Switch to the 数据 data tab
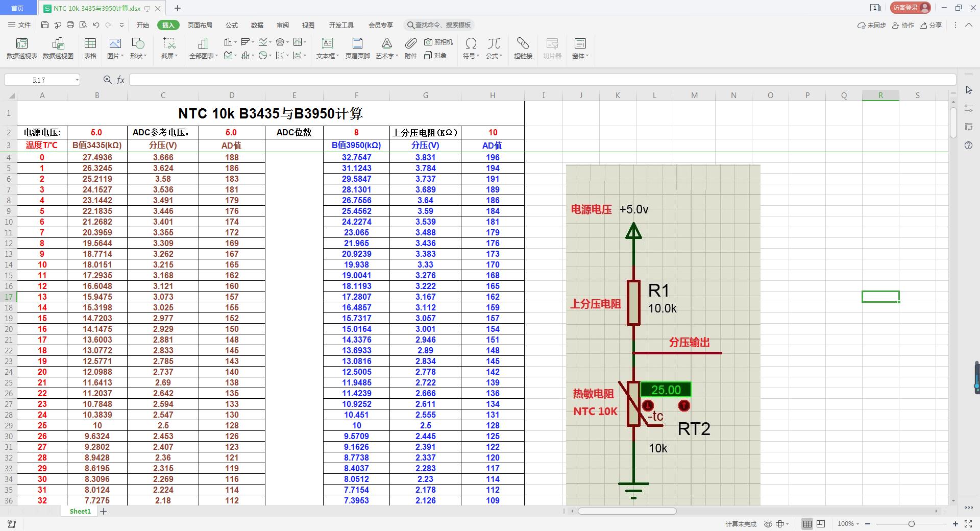The width and height of the screenshot is (980, 531). [257, 25]
